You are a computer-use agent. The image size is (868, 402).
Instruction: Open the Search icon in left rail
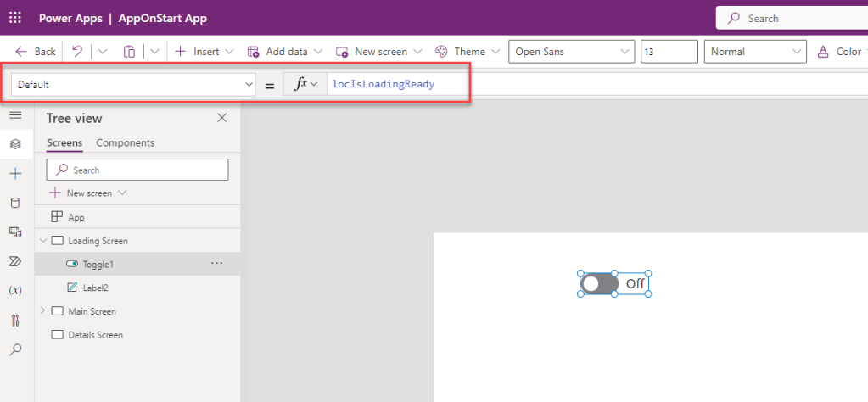15,349
